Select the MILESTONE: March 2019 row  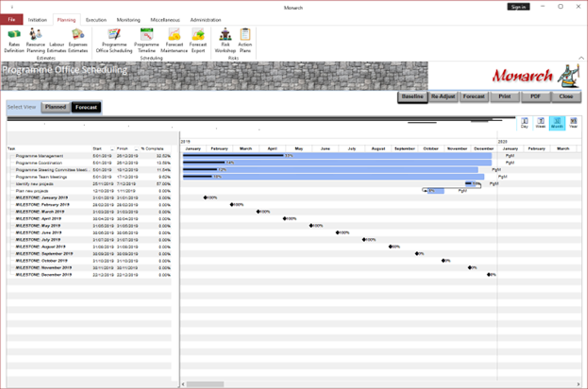pyautogui.click(x=90, y=212)
